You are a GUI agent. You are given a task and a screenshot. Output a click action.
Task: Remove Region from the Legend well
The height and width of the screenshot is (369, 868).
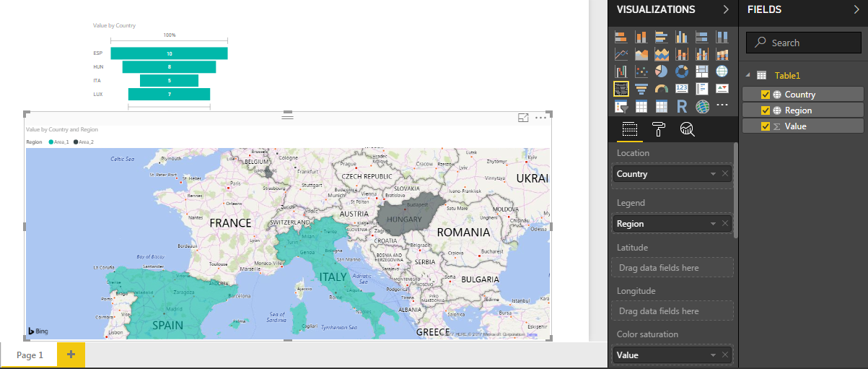[725, 224]
